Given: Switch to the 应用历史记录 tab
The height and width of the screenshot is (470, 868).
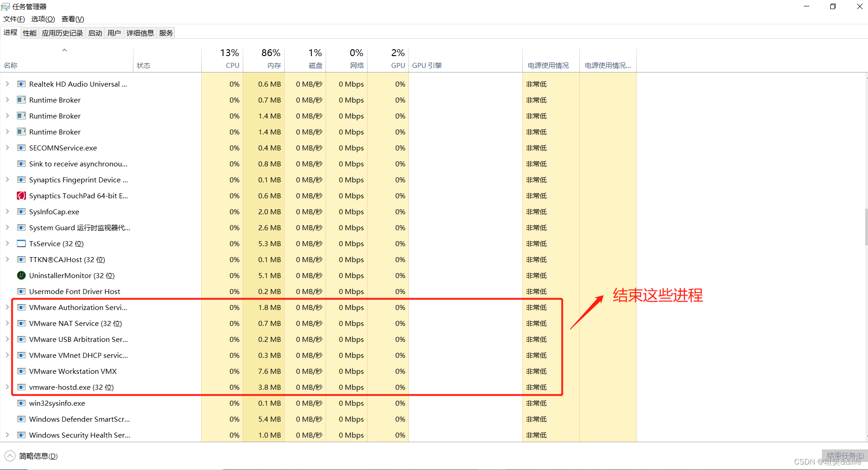Looking at the screenshot, I should pos(62,33).
